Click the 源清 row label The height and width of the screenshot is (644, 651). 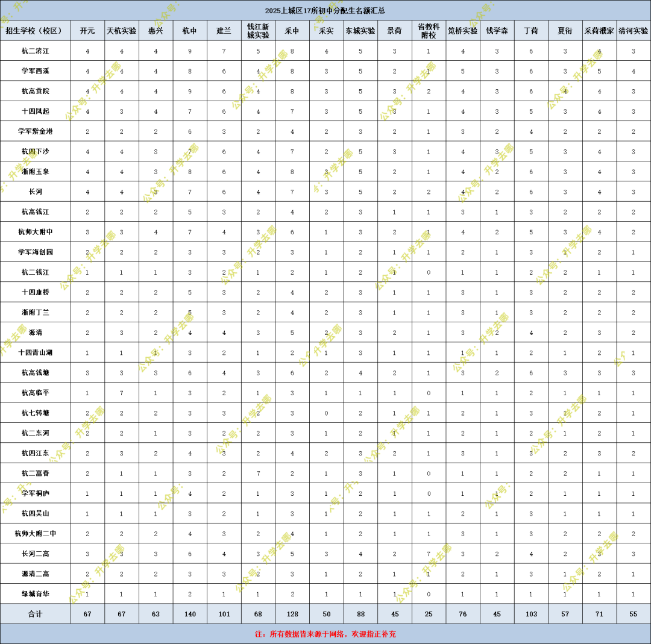click(36, 333)
